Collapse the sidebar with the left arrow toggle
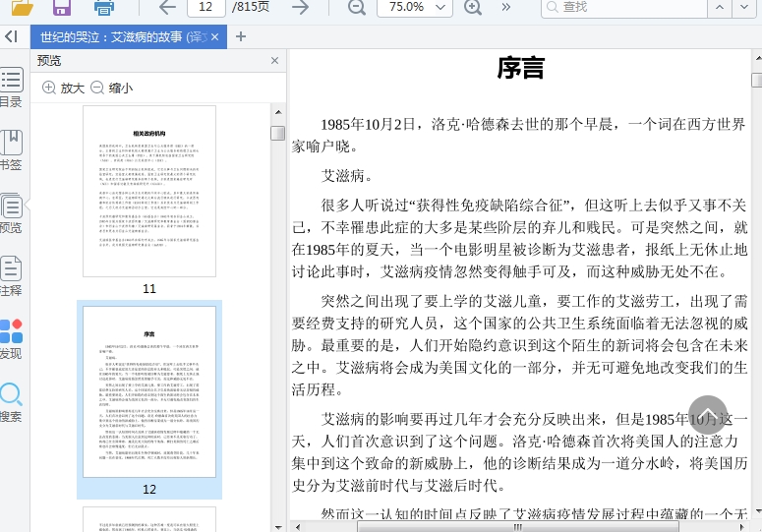 click(x=11, y=37)
